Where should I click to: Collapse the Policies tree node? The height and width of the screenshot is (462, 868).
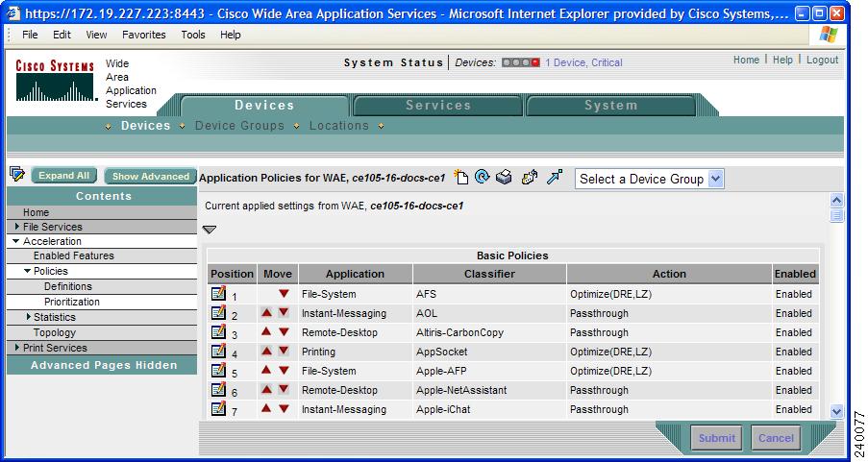click(x=27, y=271)
